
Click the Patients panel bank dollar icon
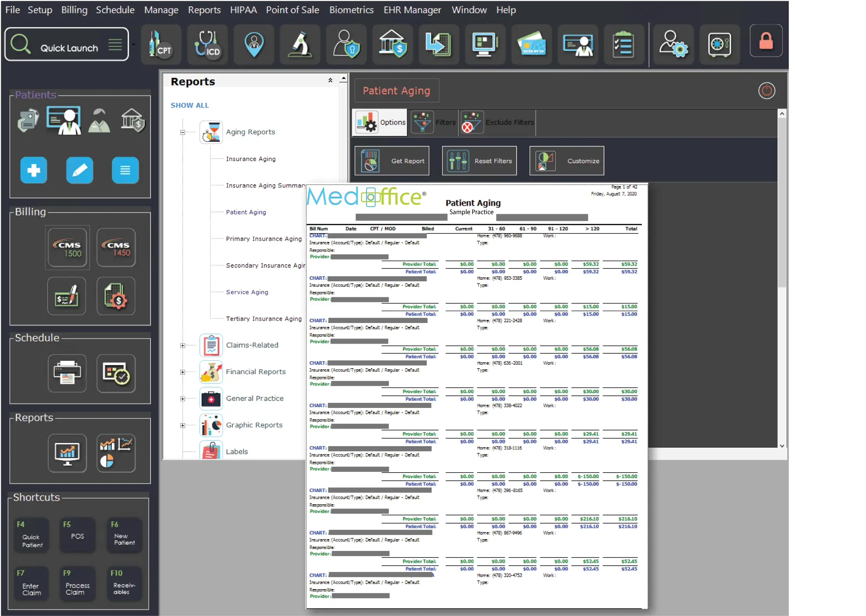pos(133,120)
